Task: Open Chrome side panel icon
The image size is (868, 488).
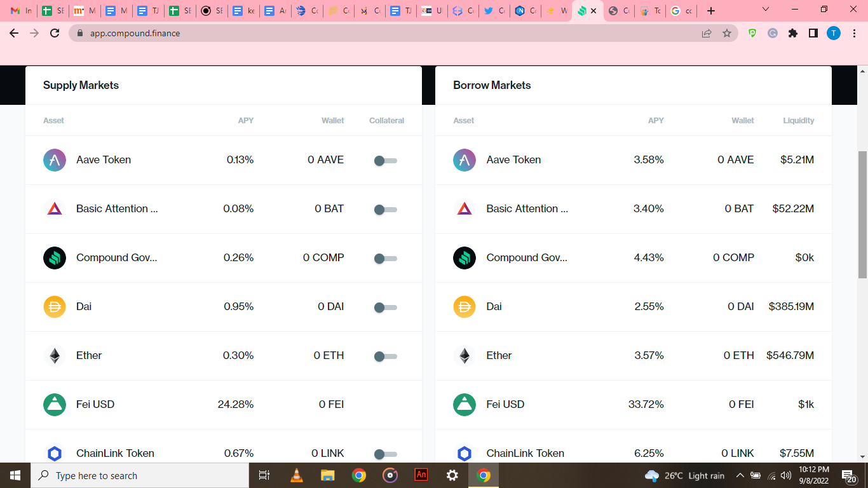Action: pos(813,33)
